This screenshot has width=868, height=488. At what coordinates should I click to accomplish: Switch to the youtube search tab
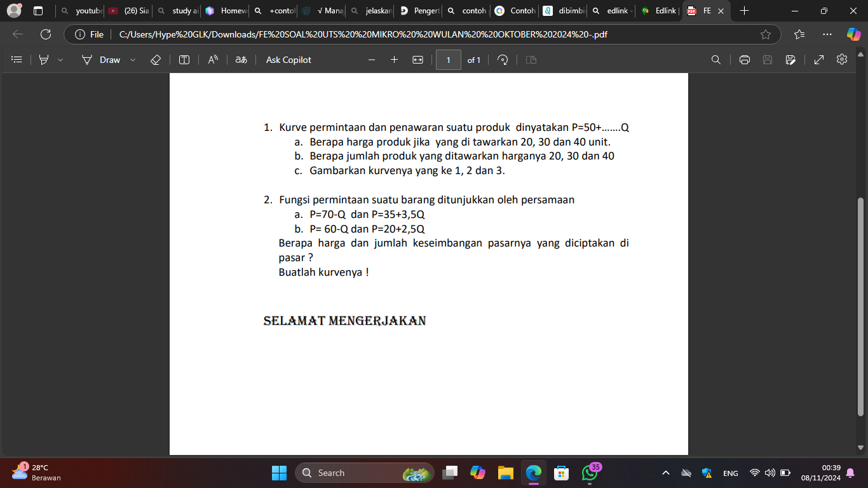tap(80, 11)
